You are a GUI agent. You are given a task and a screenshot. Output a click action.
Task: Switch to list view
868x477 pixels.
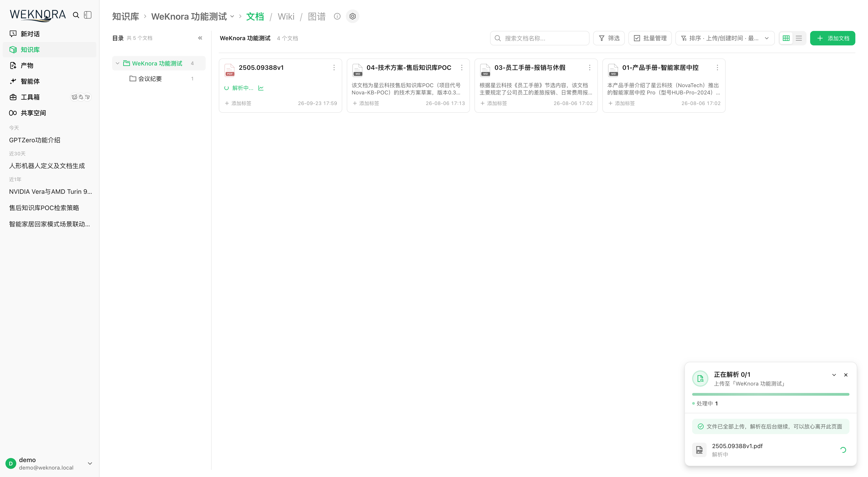(799, 38)
